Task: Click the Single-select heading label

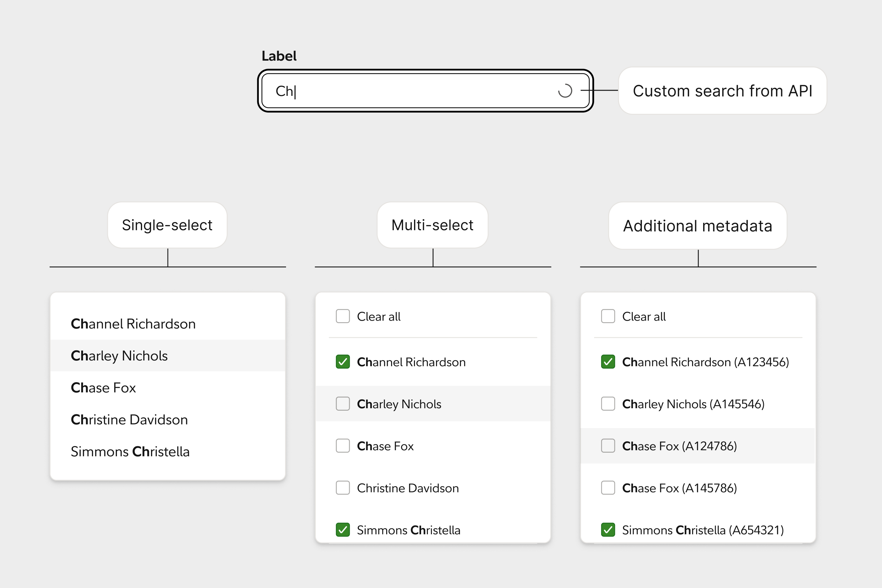Action: point(167,225)
